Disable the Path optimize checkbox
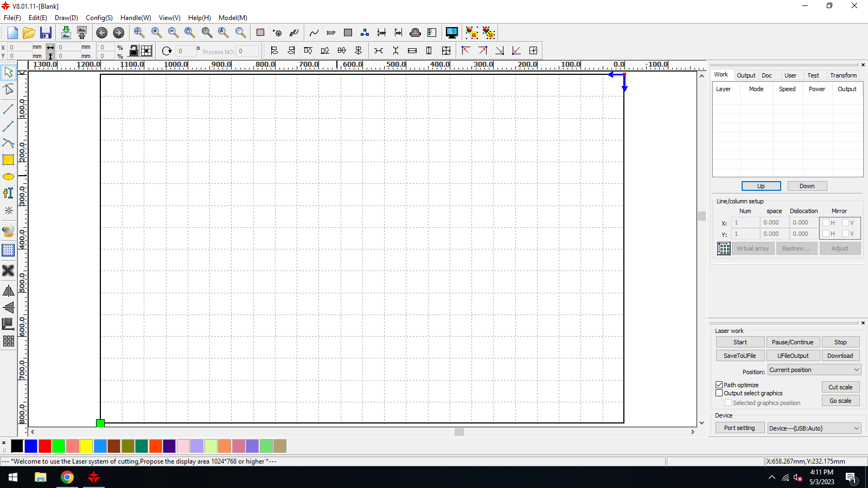This screenshot has width=868, height=488. click(x=719, y=385)
